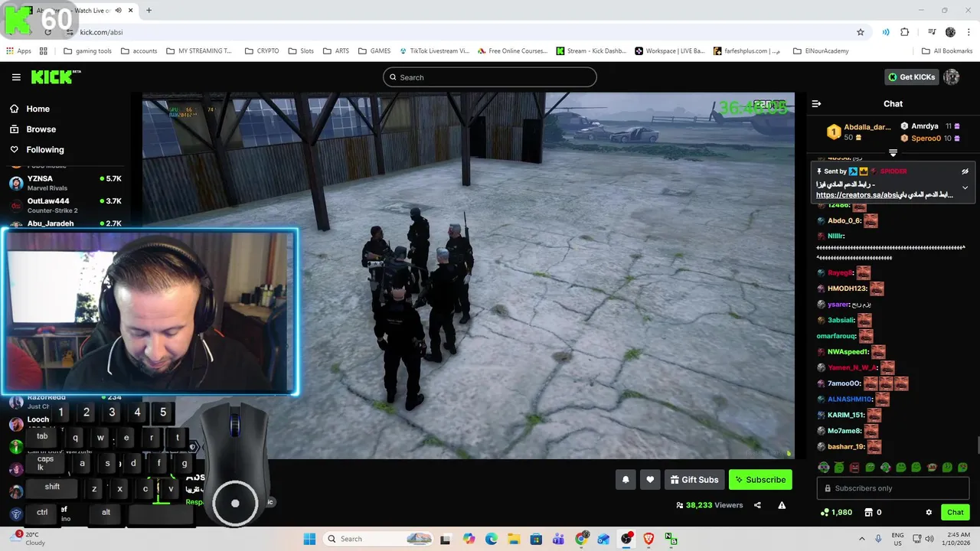The width and height of the screenshot is (980, 551).
Task: Open the chat shop icon showing 0
Action: coord(872,512)
